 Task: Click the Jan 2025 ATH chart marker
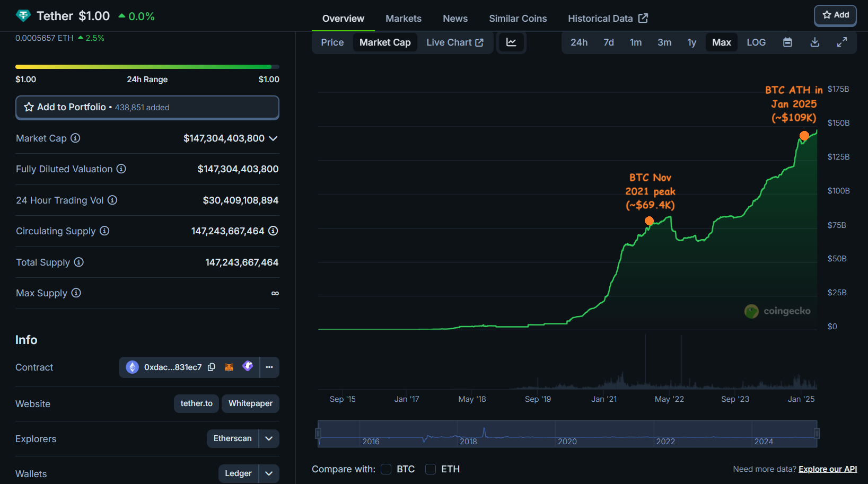pyautogui.click(x=804, y=136)
